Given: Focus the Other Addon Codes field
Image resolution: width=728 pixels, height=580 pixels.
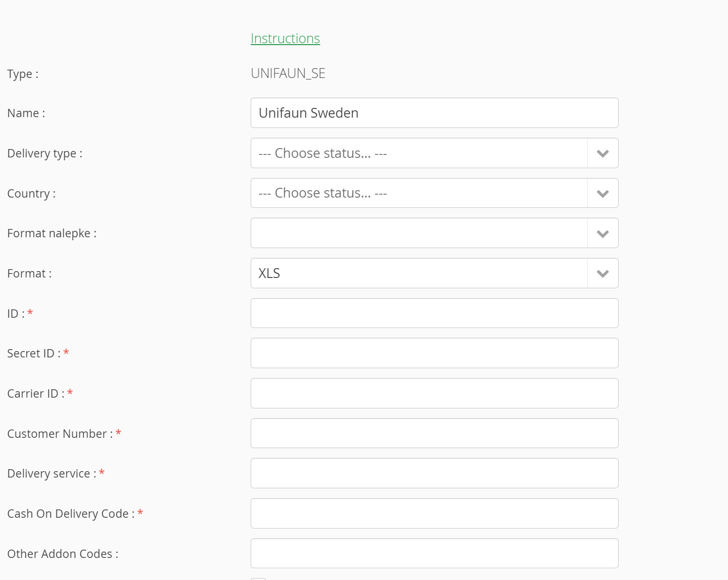Looking at the screenshot, I should pos(434,553).
